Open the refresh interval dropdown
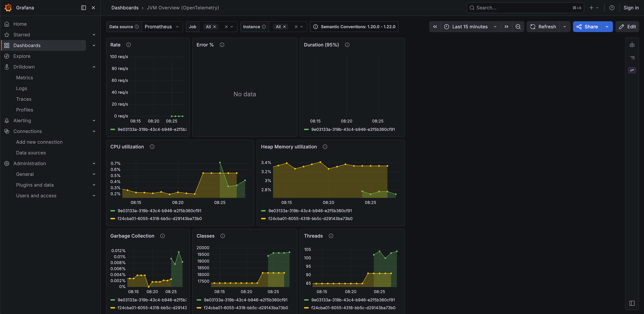644x314 pixels. (x=565, y=27)
